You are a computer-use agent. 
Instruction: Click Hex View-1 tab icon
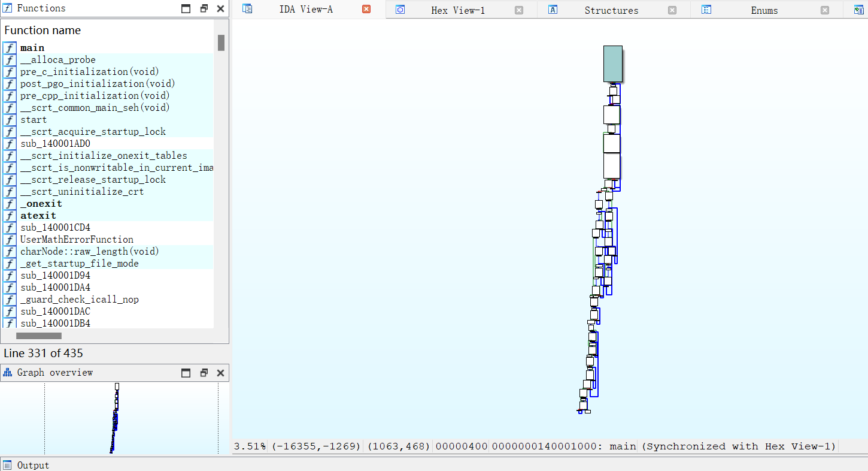[400, 10]
